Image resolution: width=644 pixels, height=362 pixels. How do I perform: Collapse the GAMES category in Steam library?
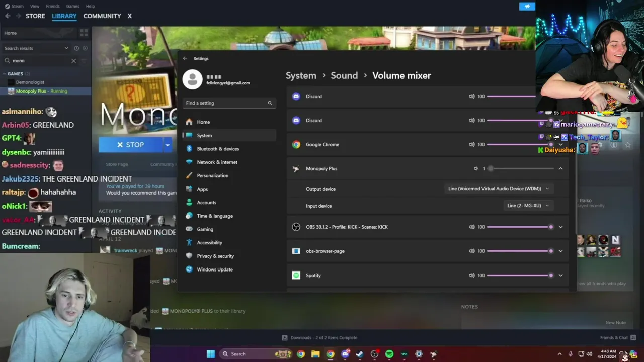click(x=5, y=74)
